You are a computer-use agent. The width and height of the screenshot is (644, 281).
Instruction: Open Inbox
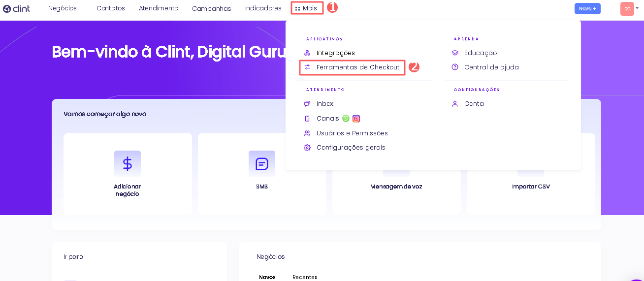[325, 104]
